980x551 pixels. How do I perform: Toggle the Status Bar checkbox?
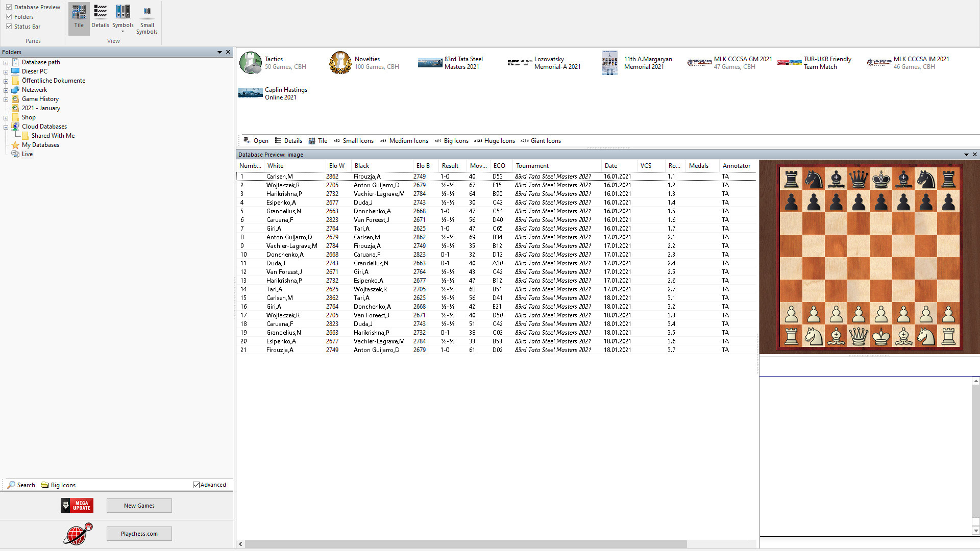[9, 26]
